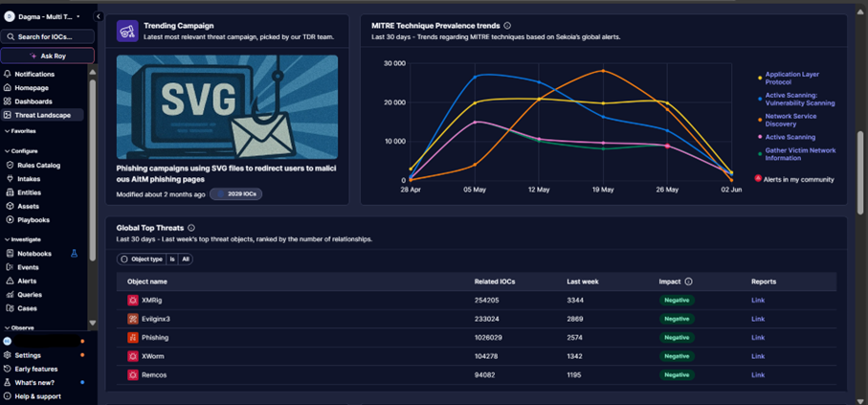Viewport: 868px width, 405px height.
Task: Select the Threat Landscape sidebar icon
Action: click(x=8, y=115)
